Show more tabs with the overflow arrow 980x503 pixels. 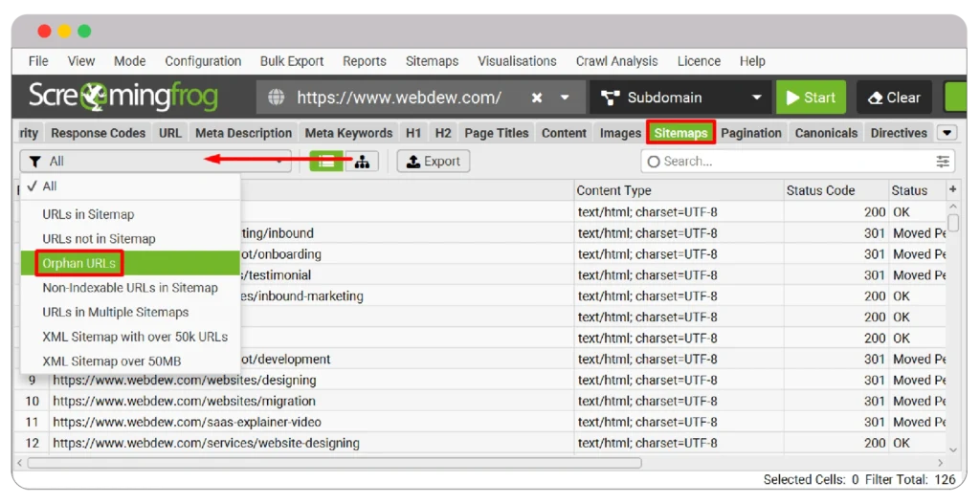point(947,133)
